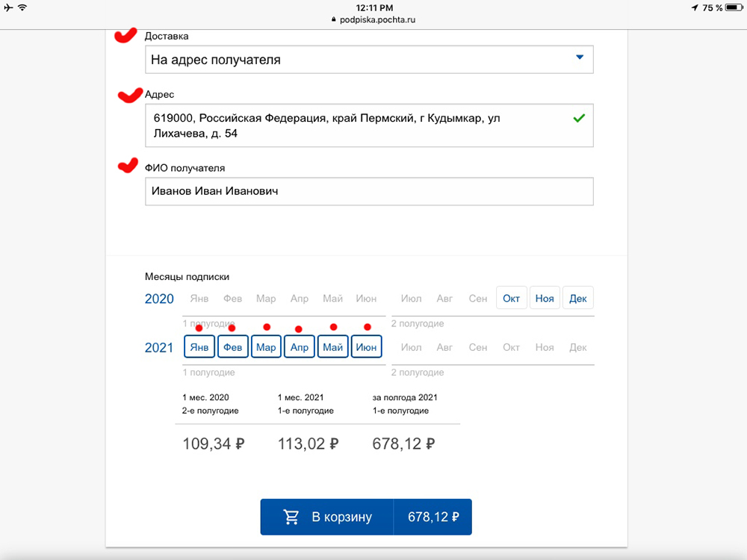This screenshot has width=747, height=560.
Task: Click the lock icon beside podpiska.pochta.ru
Action: click(333, 19)
